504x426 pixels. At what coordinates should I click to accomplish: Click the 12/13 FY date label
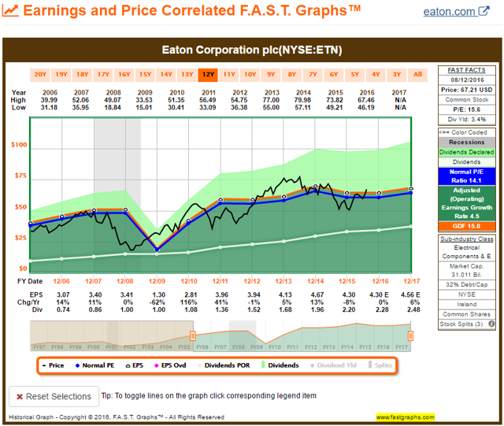[283, 281]
